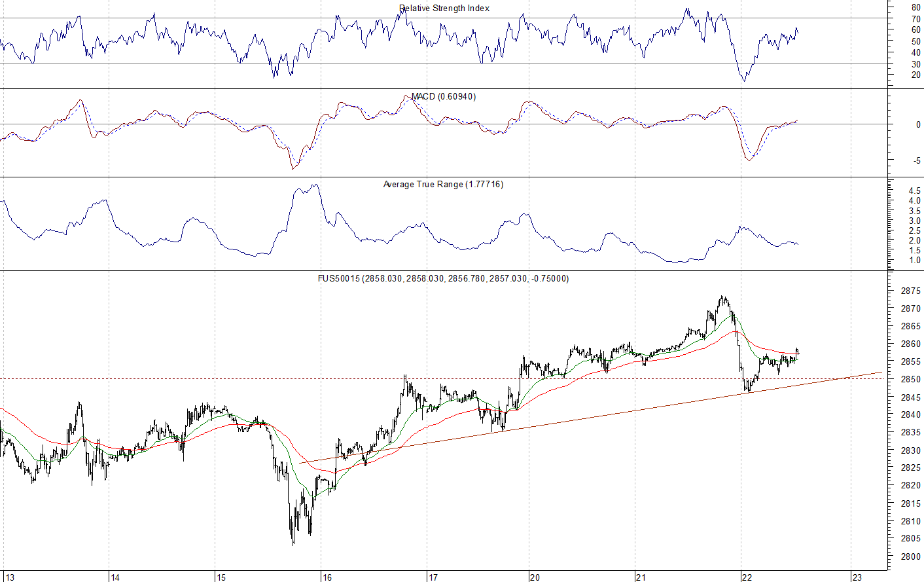Click the RSI axis value 30
The width and height of the screenshot is (924, 582).
click(916, 64)
